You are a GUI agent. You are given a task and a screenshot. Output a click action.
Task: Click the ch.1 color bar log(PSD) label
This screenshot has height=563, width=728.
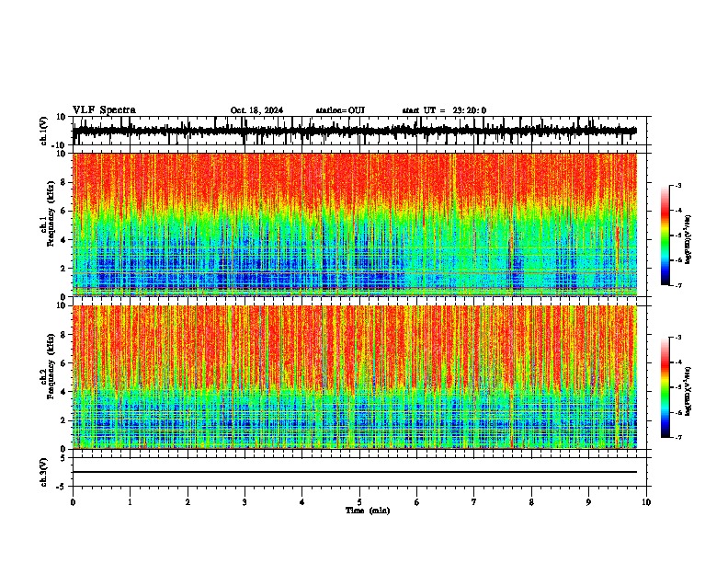point(688,239)
